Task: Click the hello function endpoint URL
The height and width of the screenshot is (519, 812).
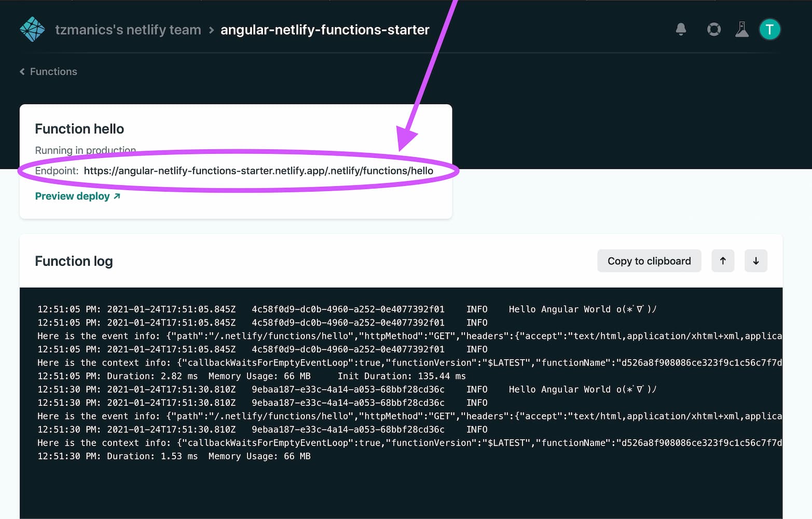Action: click(258, 170)
